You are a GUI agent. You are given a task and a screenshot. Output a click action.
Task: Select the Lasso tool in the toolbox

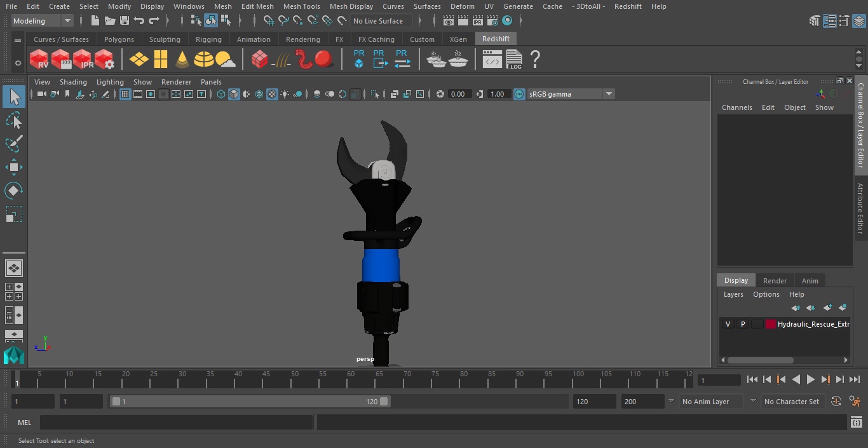tap(14, 120)
